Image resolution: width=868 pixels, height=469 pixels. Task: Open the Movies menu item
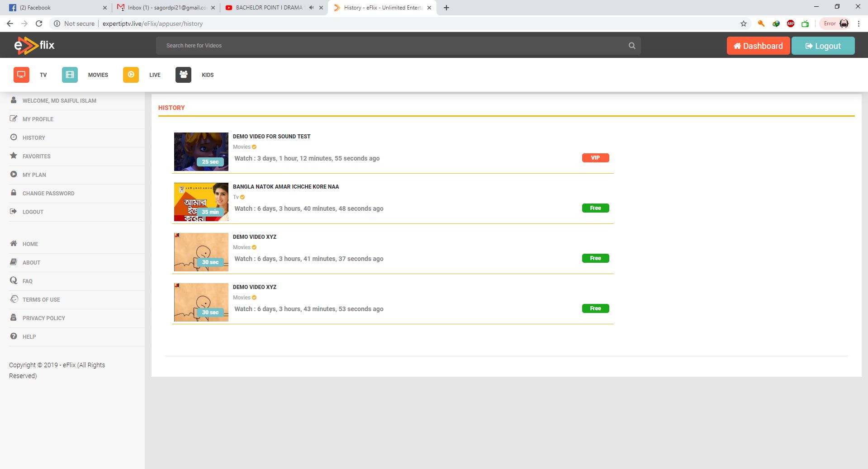tap(98, 75)
